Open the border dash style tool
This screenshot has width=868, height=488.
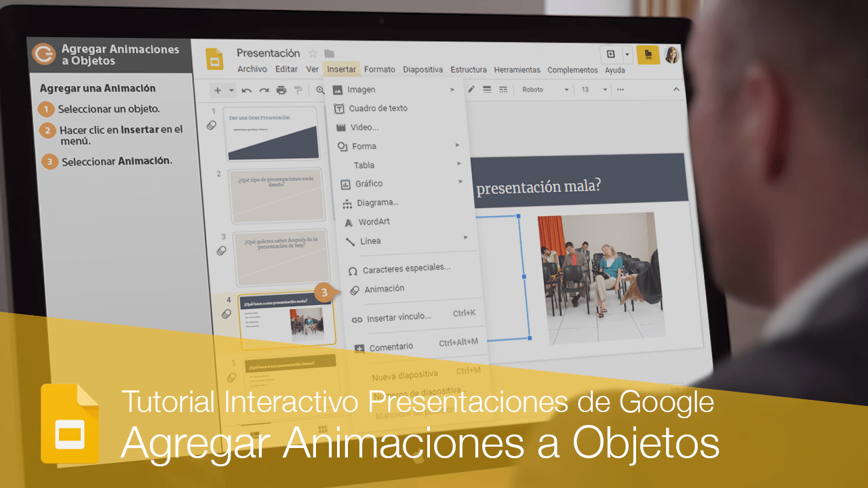(503, 89)
